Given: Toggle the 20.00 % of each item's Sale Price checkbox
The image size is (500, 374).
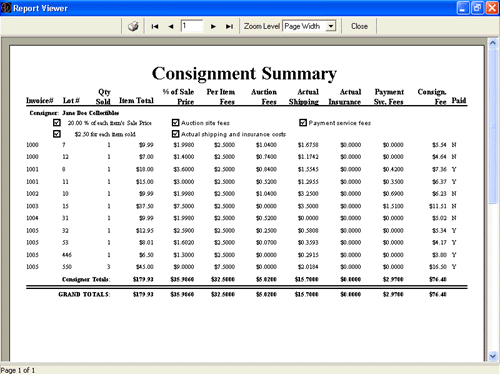Looking at the screenshot, I should point(57,123).
